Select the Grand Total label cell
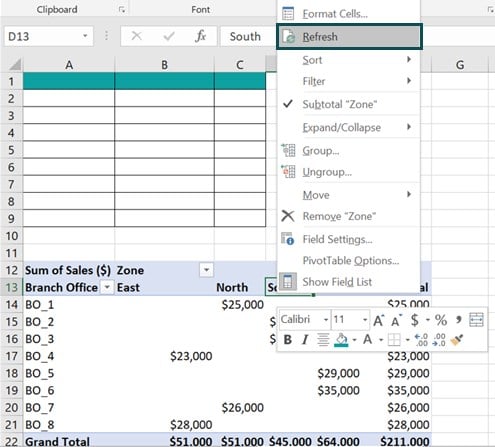This screenshot has width=495, height=447. 69,441
